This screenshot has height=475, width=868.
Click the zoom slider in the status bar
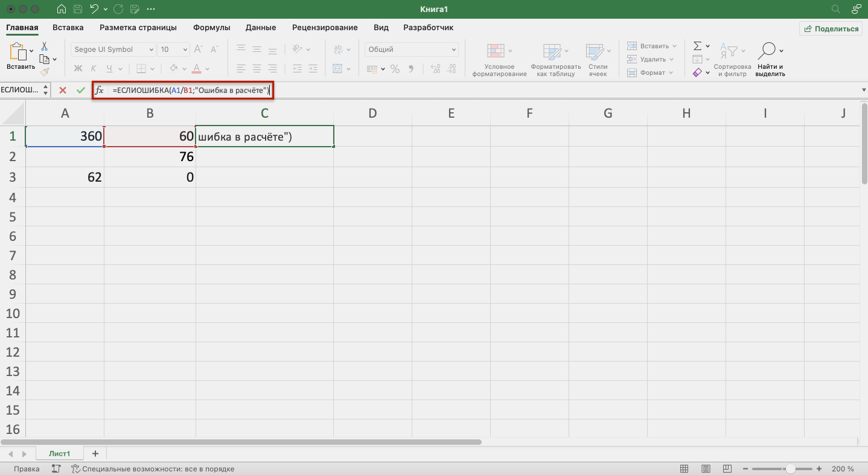[790, 469]
